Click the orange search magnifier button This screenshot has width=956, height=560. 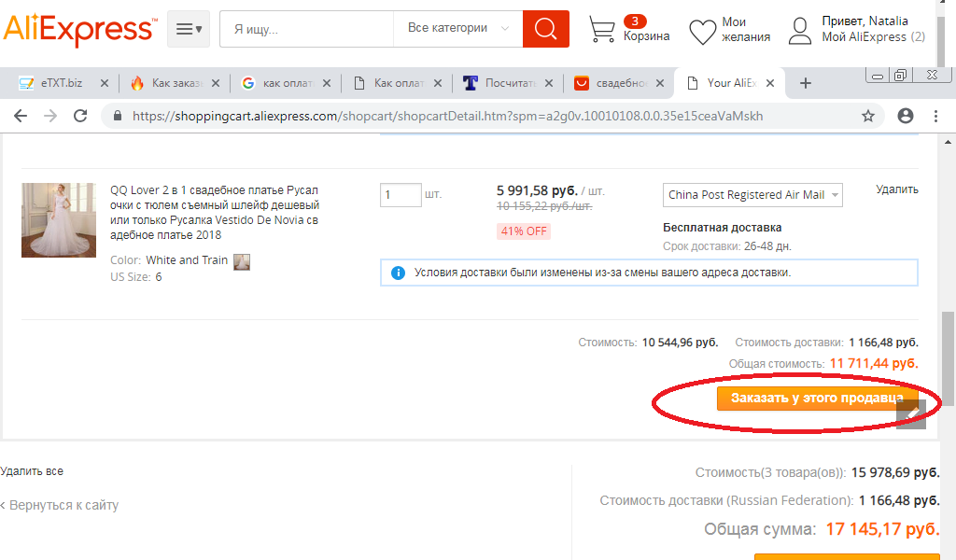click(545, 29)
